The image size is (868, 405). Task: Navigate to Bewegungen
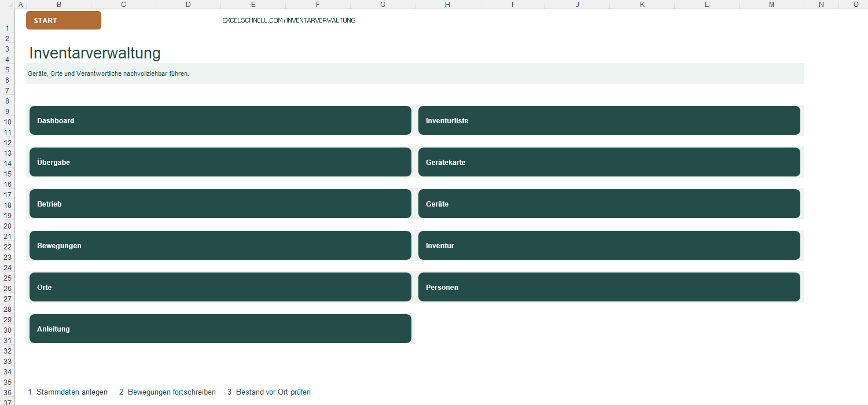pyautogui.click(x=220, y=245)
